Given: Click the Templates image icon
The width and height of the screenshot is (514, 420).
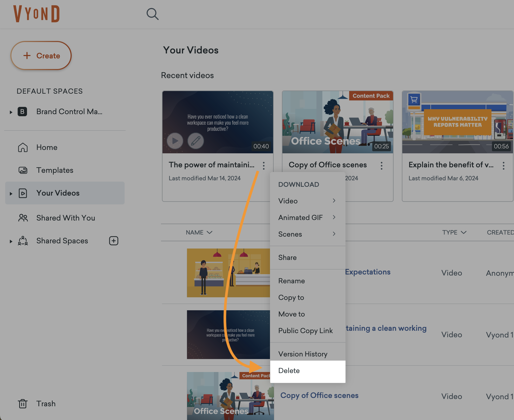Looking at the screenshot, I should click(23, 170).
